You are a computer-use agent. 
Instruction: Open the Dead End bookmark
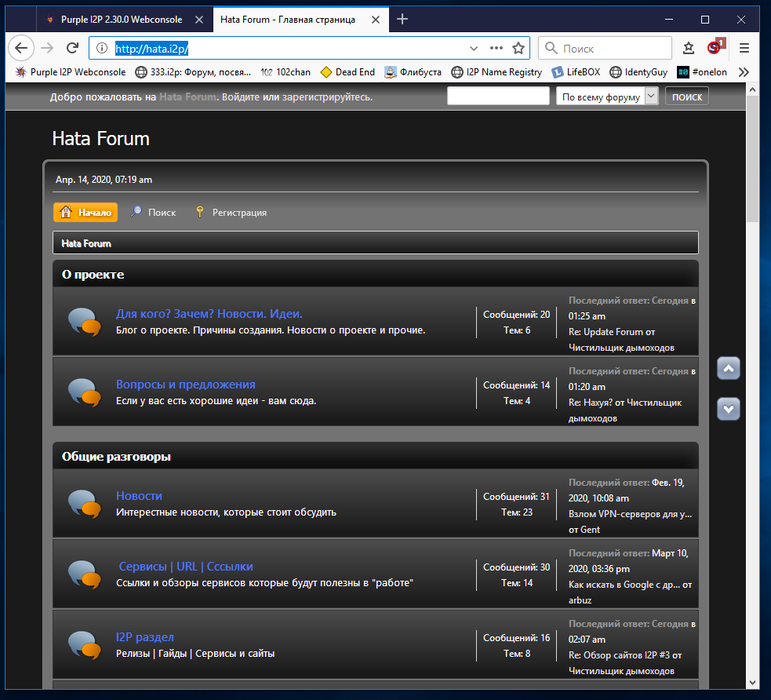click(347, 72)
